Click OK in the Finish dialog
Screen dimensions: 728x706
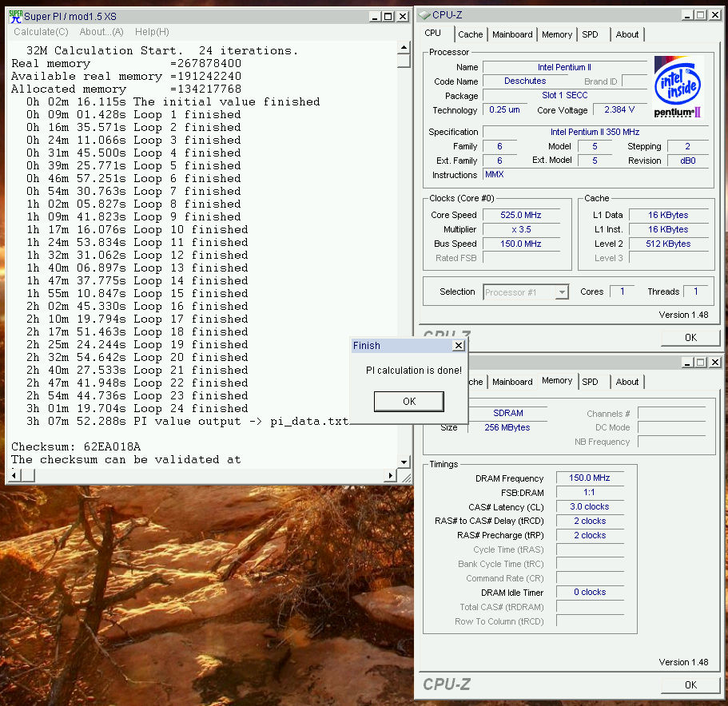(x=409, y=401)
